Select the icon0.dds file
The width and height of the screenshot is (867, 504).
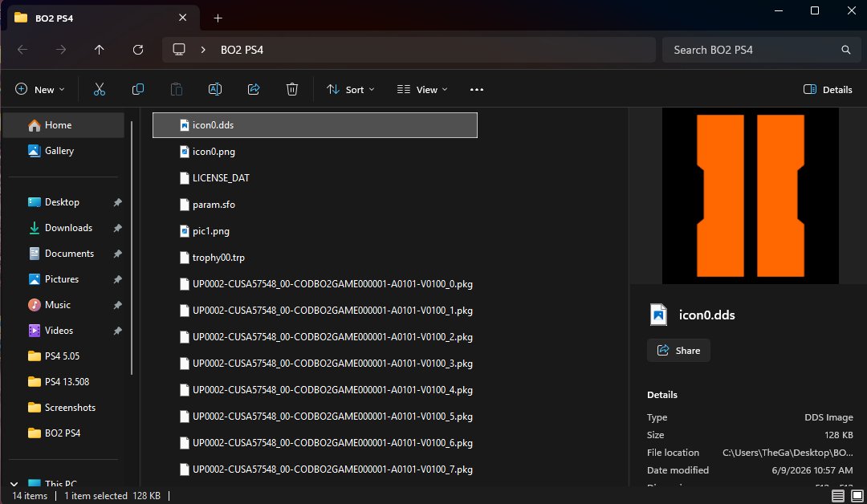[315, 125]
